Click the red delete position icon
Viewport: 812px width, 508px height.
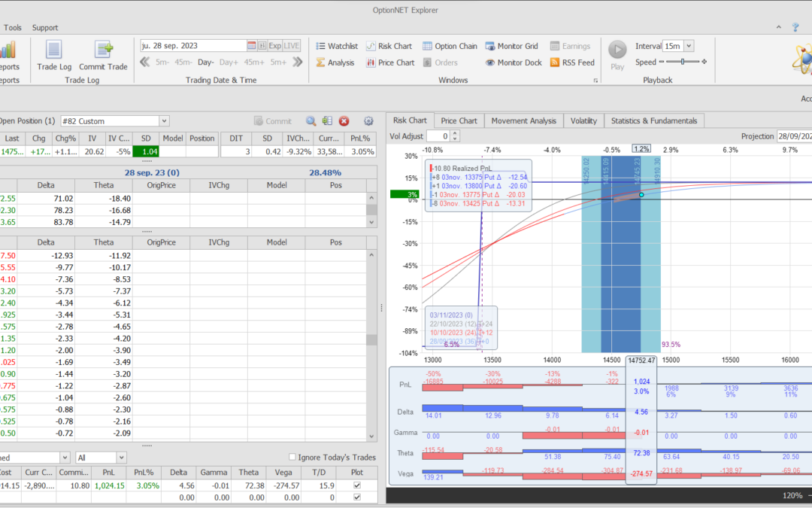pyautogui.click(x=344, y=120)
